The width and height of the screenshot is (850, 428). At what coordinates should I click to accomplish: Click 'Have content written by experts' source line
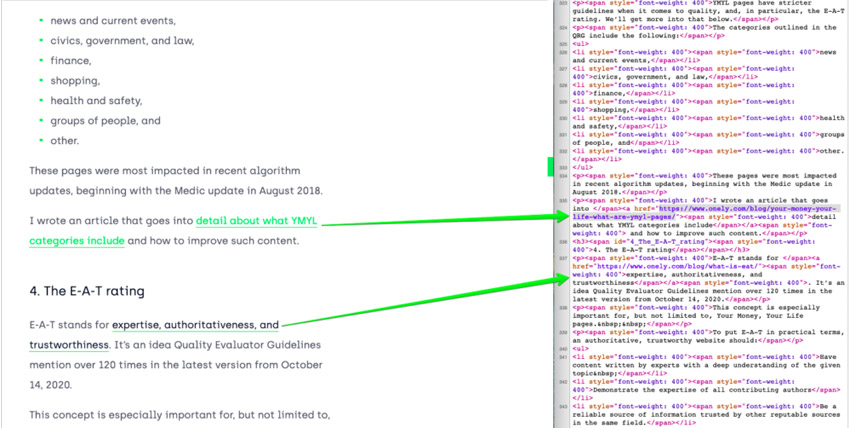click(x=708, y=365)
